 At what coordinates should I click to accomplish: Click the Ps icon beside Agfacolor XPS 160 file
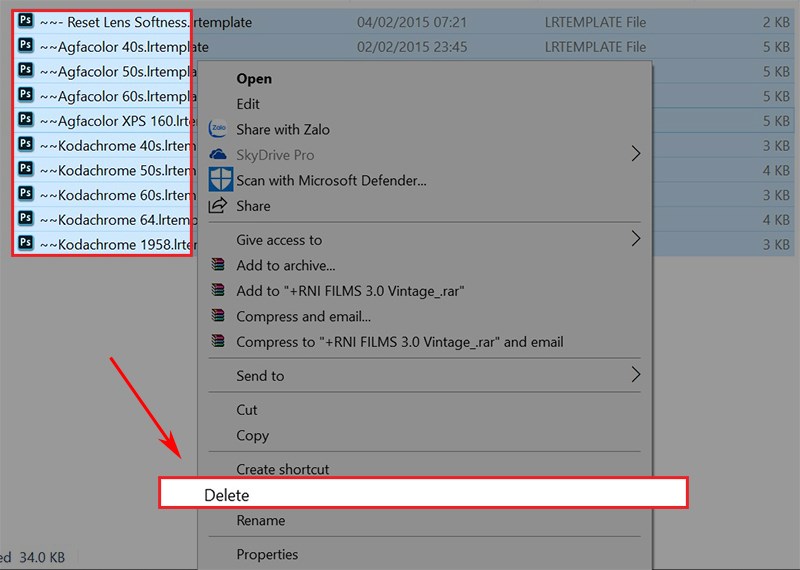pos(26,119)
